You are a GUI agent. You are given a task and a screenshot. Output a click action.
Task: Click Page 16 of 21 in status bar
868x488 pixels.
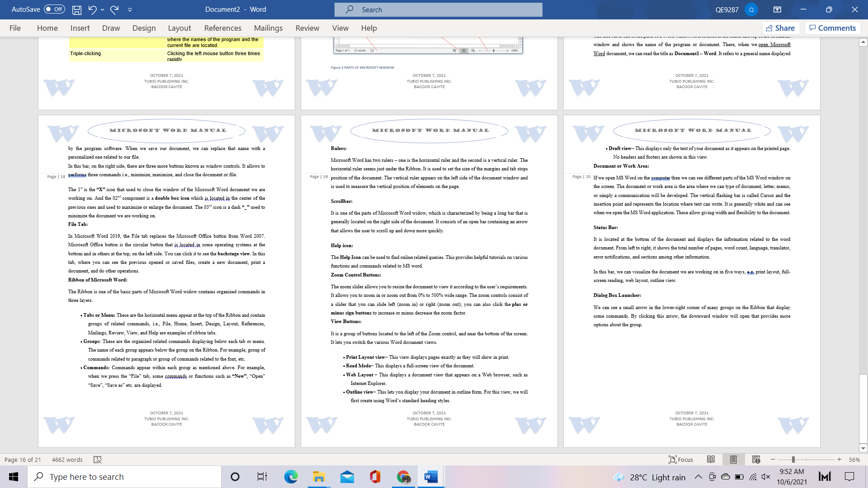coord(23,460)
